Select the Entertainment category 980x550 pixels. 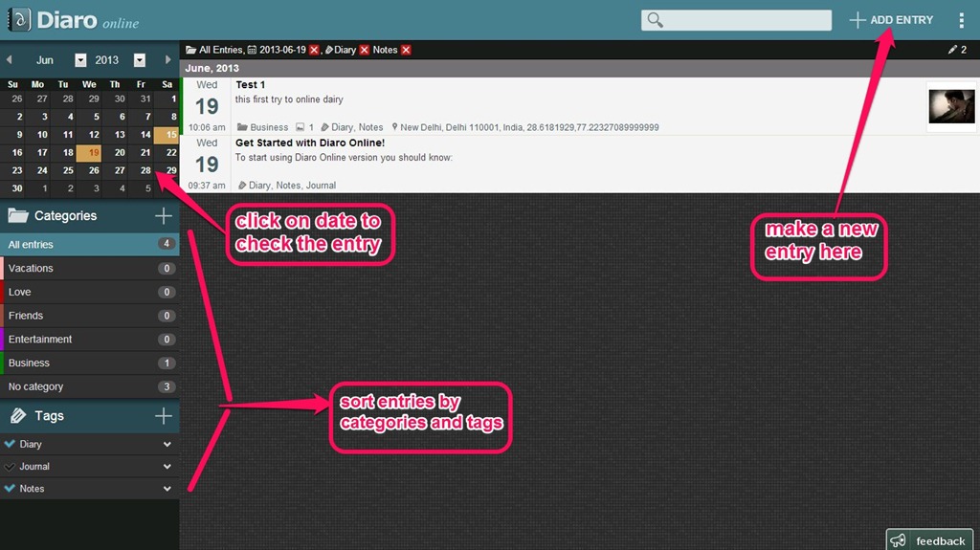(x=90, y=340)
